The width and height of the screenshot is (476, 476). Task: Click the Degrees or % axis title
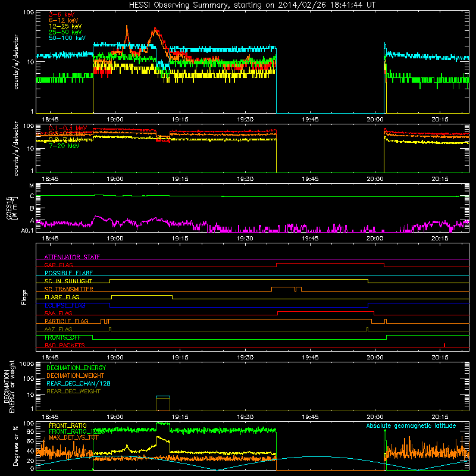point(15,446)
